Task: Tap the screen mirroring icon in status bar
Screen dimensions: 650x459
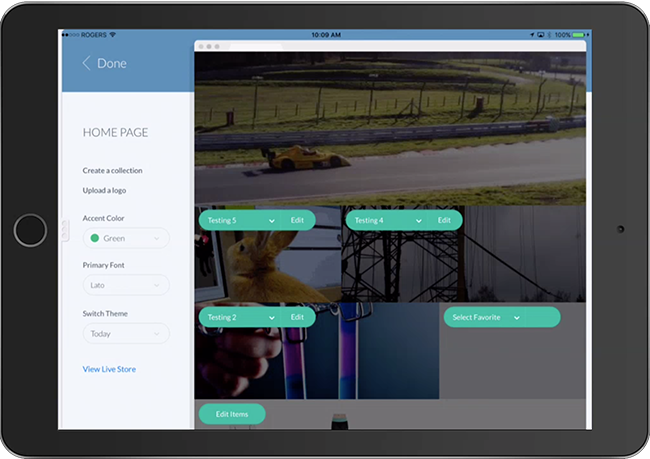Action: coord(541,35)
